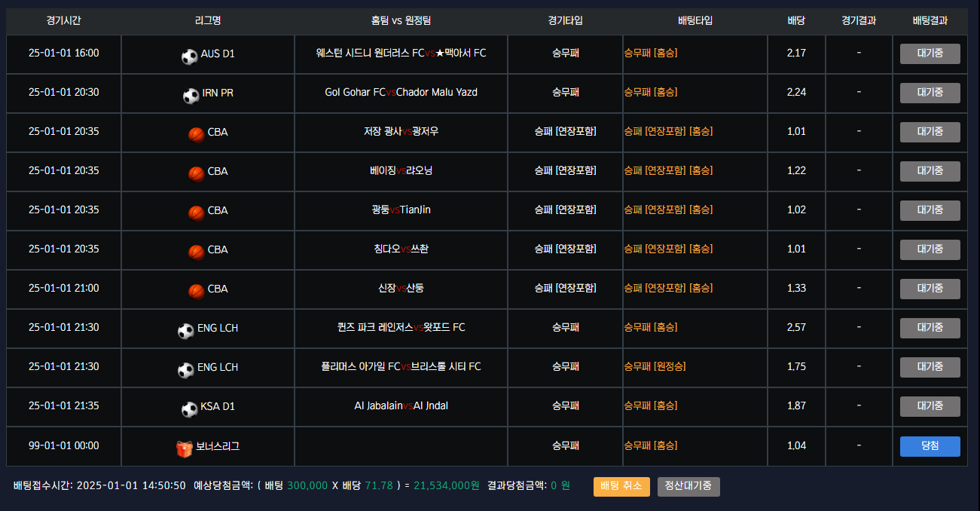The height and width of the screenshot is (511, 980).
Task: Click the bet amount 300,000
Action: pyautogui.click(x=307, y=486)
